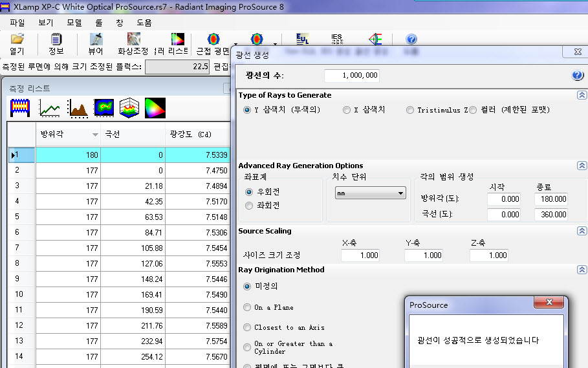This screenshot has width=588, height=368.
Task: Open the 툴 menu
Action: coord(99,23)
